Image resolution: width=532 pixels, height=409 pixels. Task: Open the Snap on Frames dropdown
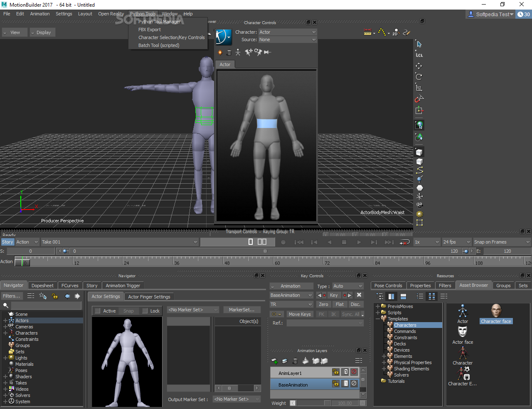pos(502,242)
